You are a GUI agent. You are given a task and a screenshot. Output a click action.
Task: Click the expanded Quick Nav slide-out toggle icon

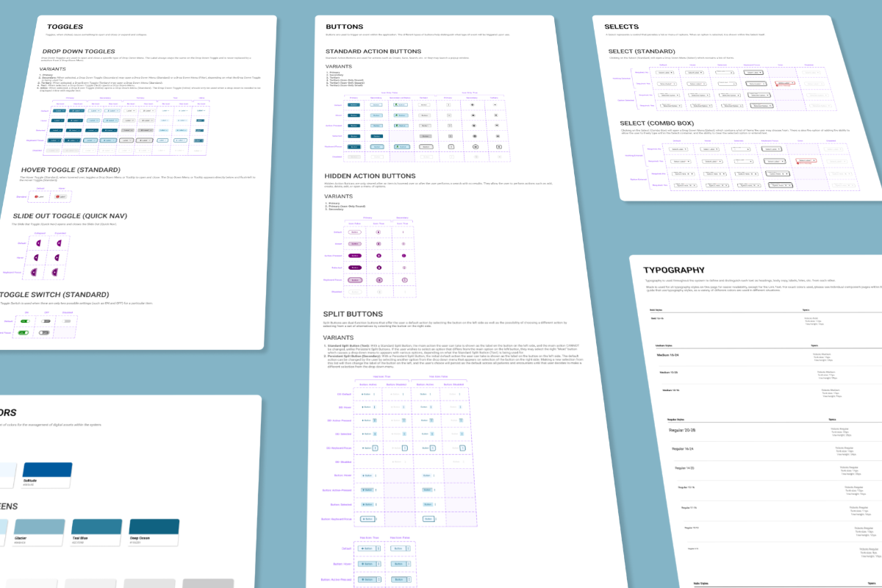pos(60,243)
